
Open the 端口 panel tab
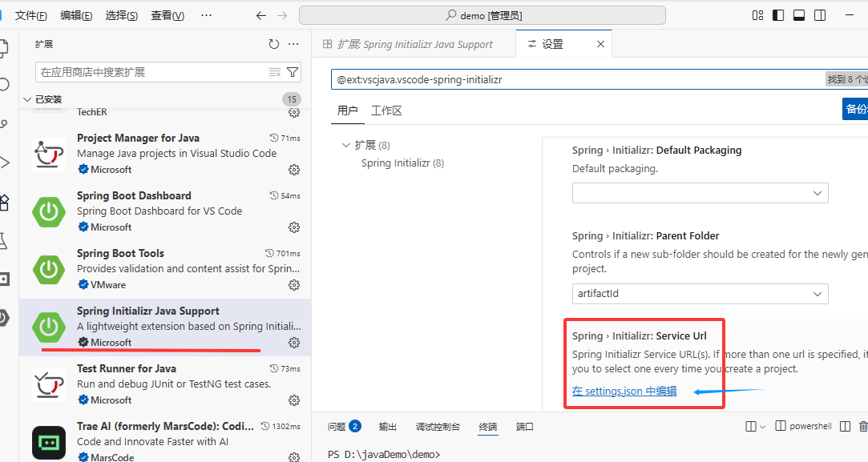click(x=524, y=427)
